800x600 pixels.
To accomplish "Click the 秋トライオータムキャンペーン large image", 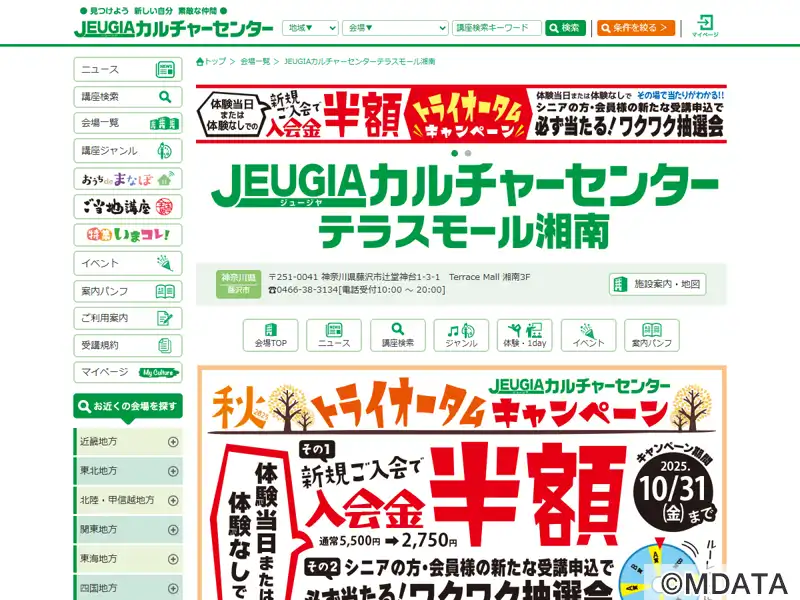I will tap(462, 483).
